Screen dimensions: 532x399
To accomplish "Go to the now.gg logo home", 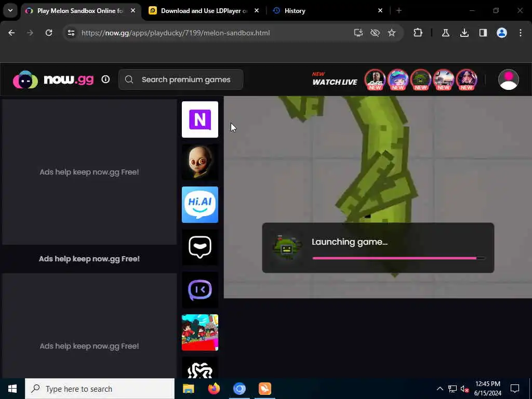I will [x=54, y=79].
